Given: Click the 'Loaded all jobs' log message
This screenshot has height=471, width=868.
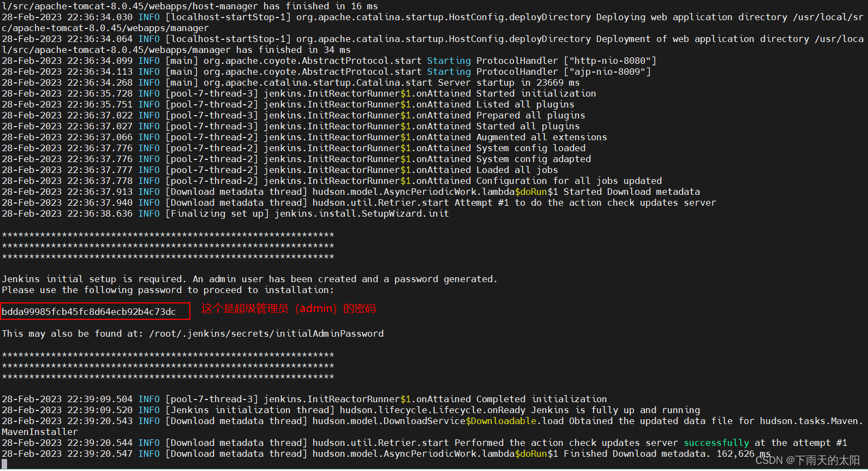Looking at the screenshot, I should coord(517,170).
